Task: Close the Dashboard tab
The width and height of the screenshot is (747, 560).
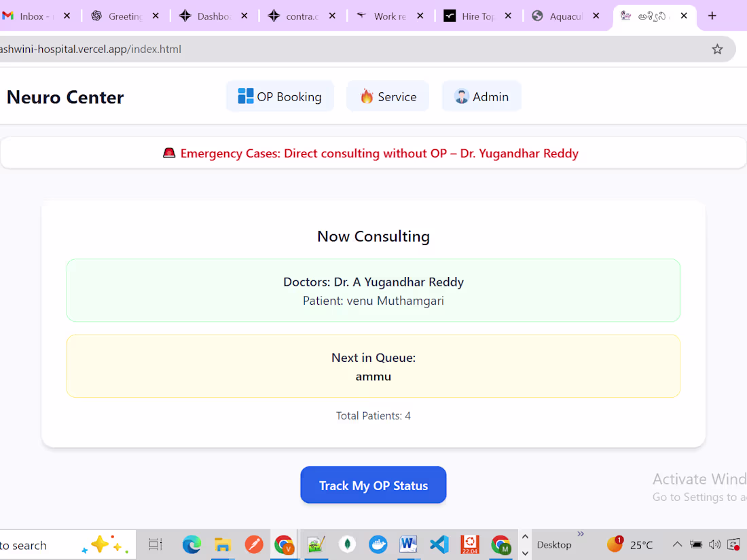Action: (x=244, y=16)
